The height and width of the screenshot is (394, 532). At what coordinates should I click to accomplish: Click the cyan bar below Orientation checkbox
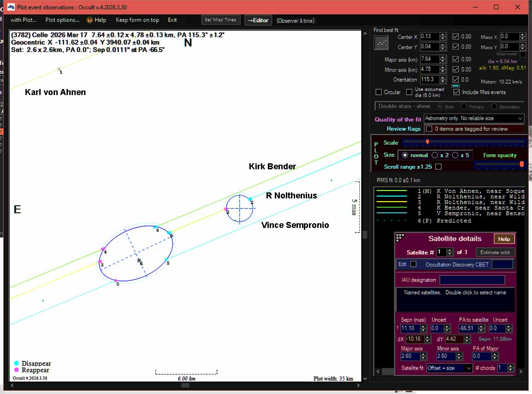[x=455, y=86]
